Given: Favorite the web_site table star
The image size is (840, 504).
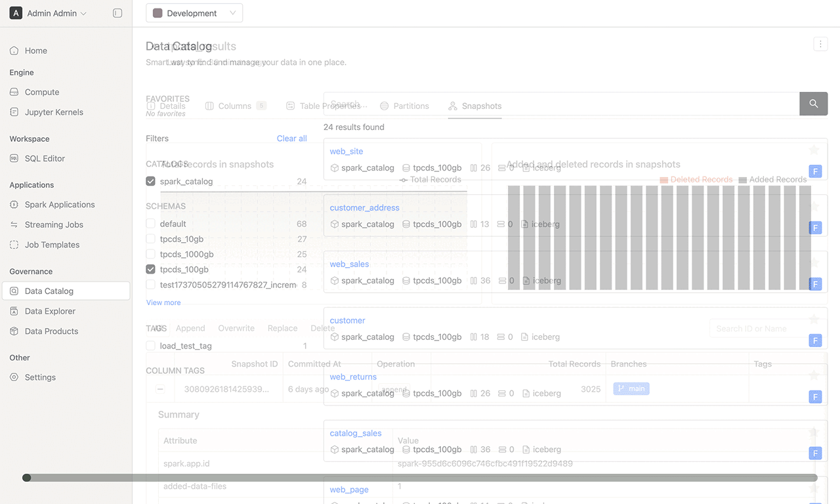Looking at the screenshot, I should tap(814, 150).
